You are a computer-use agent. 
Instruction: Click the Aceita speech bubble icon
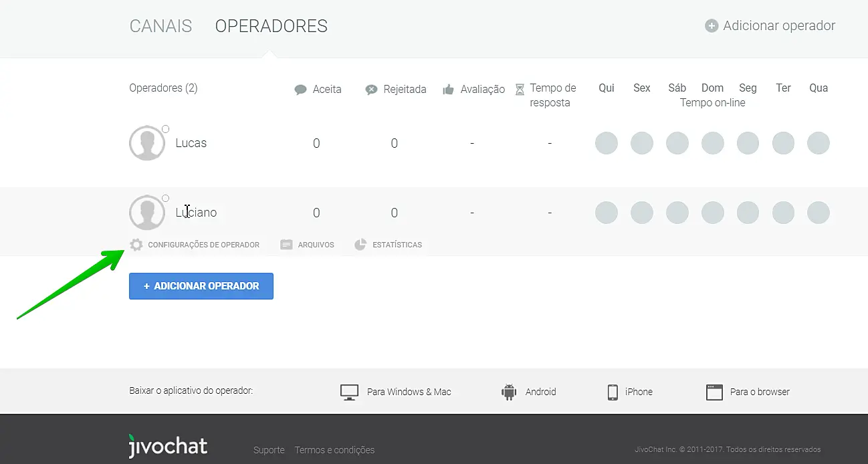[299, 88]
